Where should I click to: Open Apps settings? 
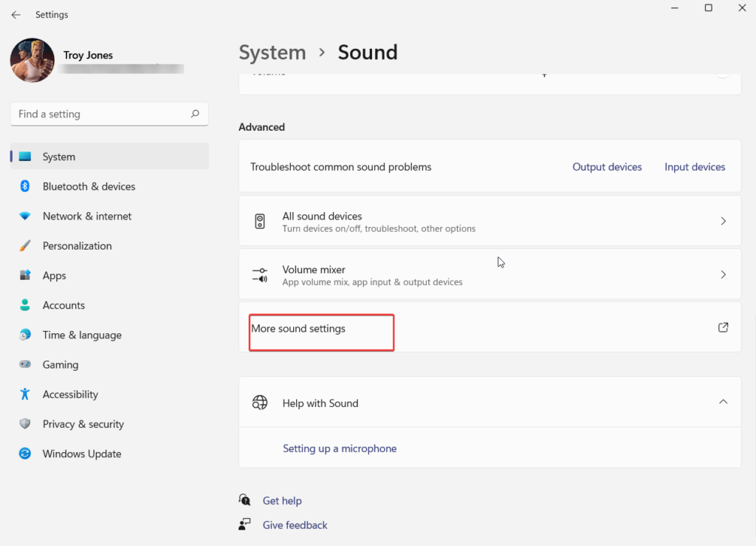(109, 276)
